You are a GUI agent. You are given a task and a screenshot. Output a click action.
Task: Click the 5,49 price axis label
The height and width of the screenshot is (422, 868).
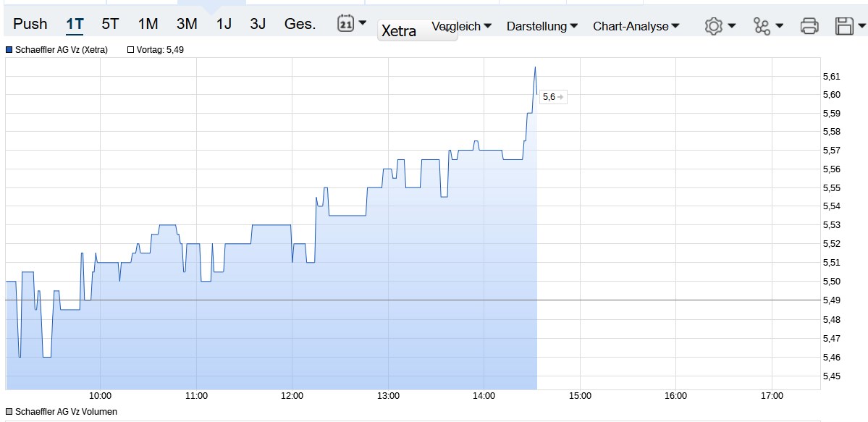pos(832,300)
